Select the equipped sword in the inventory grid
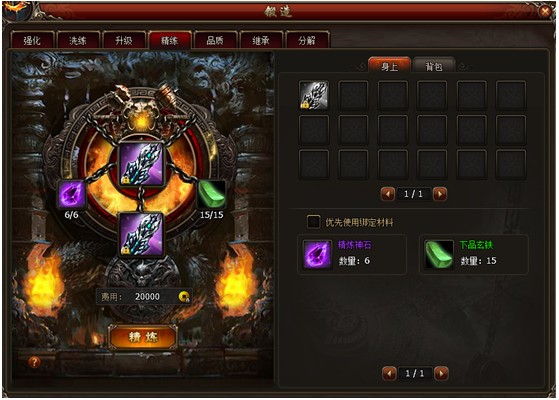 click(314, 95)
